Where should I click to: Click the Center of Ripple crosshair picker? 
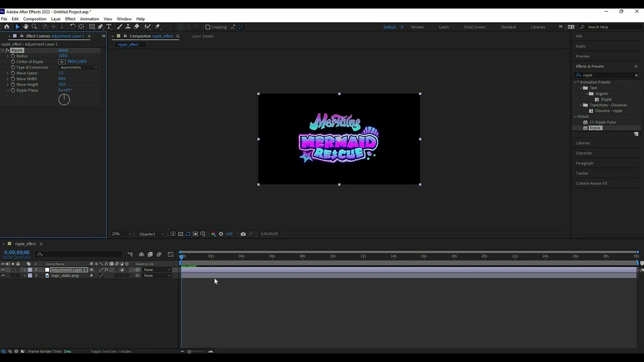click(x=62, y=62)
